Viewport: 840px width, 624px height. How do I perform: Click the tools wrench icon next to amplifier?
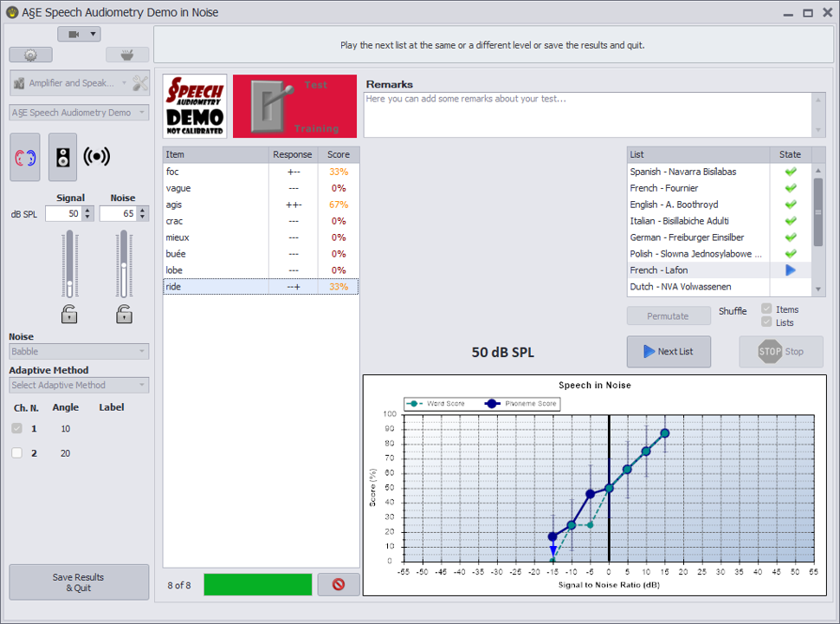pyautogui.click(x=140, y=83)
